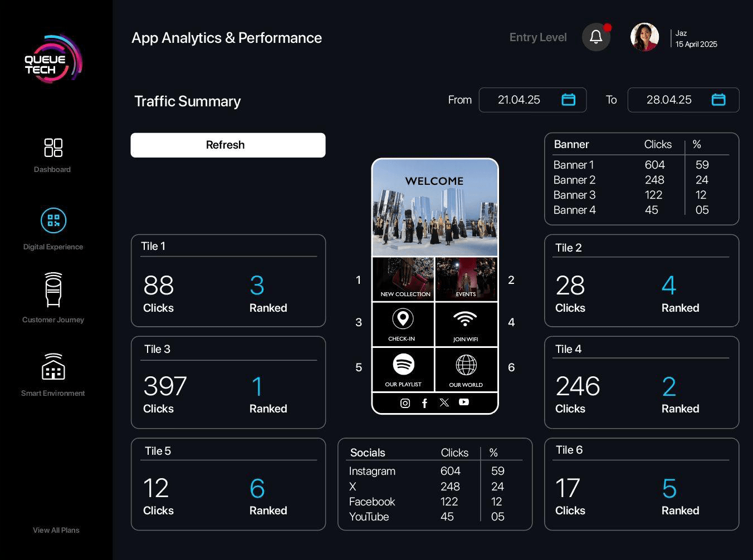The width and height of the screenshot is (753, 560).
Task: Open the notification bell
Action: [x=596, y=37]
